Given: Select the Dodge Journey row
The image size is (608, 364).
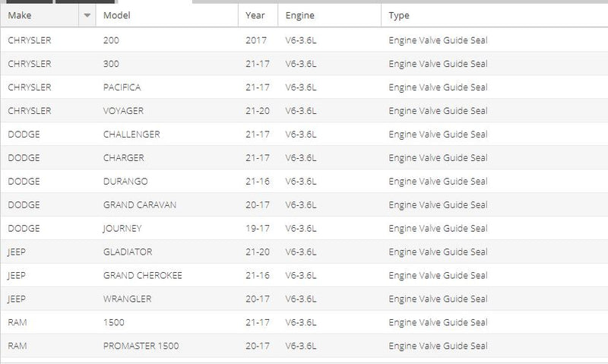Looking at the screenshot, I should click(x=304, y=228).
